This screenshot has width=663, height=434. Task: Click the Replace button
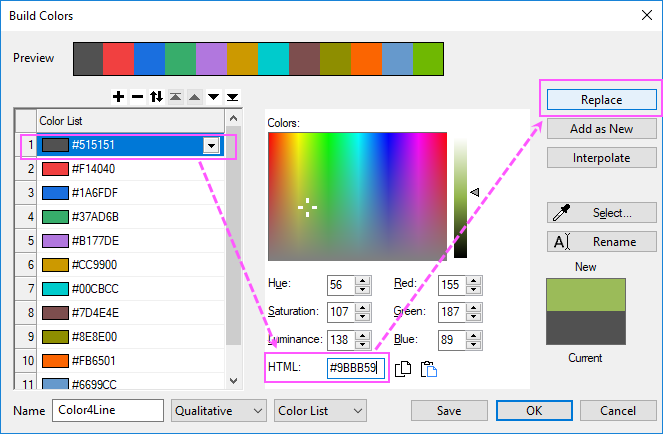pyautogui.click(x=602, y=100)
